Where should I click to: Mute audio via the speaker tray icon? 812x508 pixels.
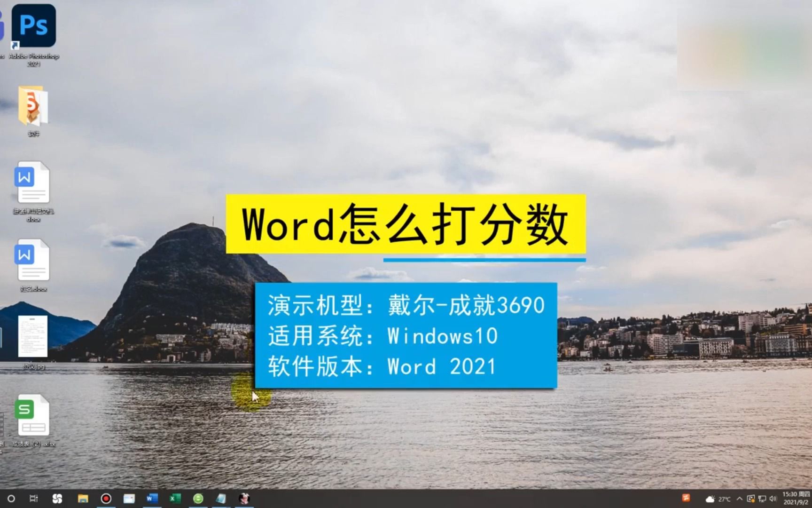(x=773, y=499)
